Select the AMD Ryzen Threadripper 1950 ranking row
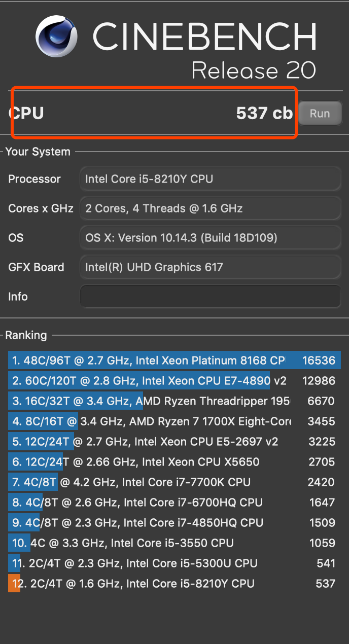This screenshot has height=644, width=349. click(x=152, y=401)
